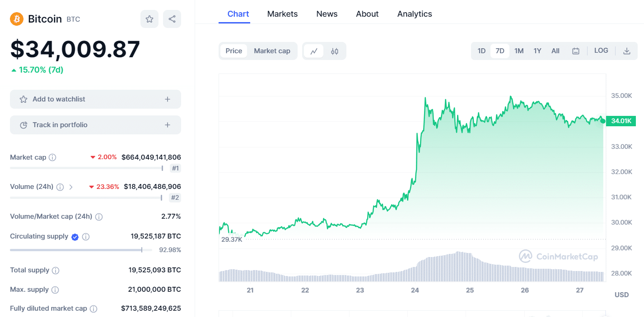The image size is (644, 317).
Task: Open the Circulating supply info popup
Action: coord(86,237)
